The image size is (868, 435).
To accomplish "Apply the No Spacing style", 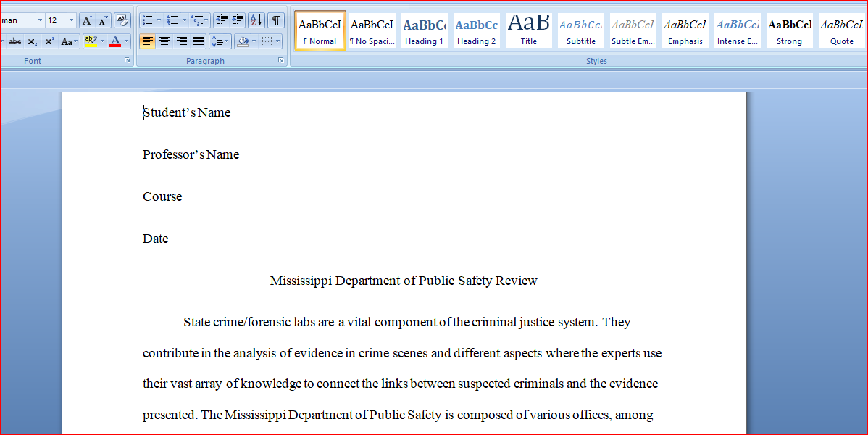I will click(372, 31).
